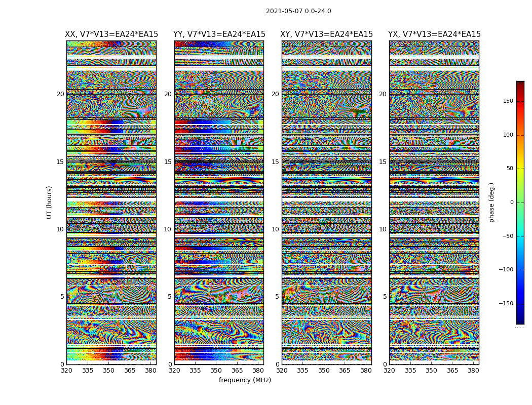The width and height of the screenshot is (532, 405).
Task: Click the XY, V7*V13=EA24*EA15 subplot title
Action: [x=326, y=34]
